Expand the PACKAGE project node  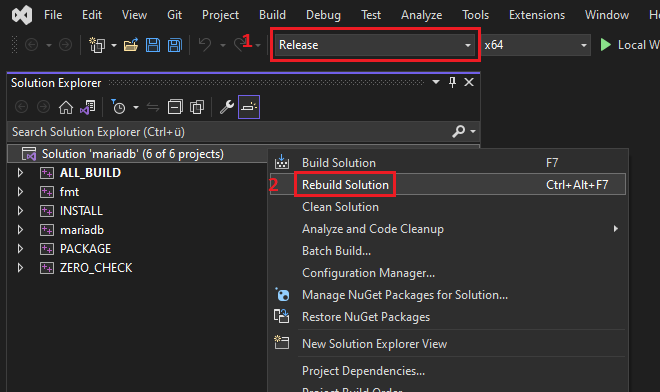[20, 248]
